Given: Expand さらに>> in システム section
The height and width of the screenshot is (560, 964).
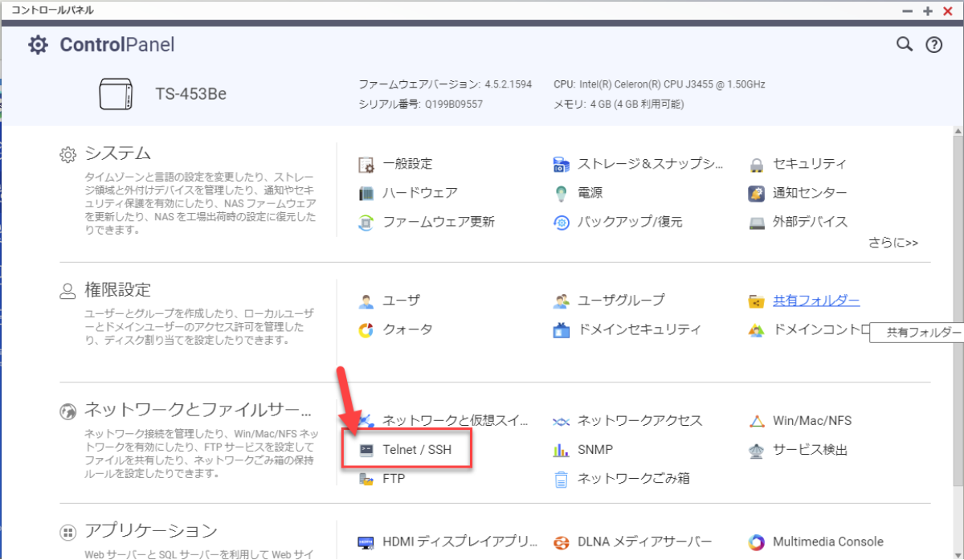Looking at the screenshot, I should pyautogui.click(x=893, y=242).
